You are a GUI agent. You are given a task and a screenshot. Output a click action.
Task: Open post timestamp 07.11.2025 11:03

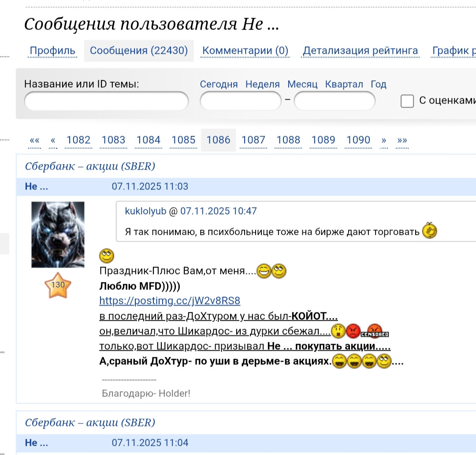point(150,186)
